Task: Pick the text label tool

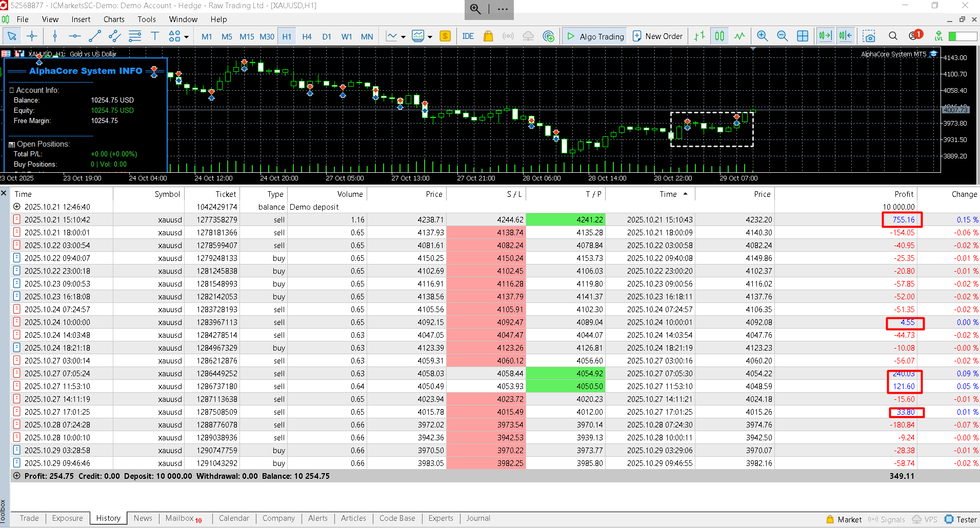Action: (154, 36)
